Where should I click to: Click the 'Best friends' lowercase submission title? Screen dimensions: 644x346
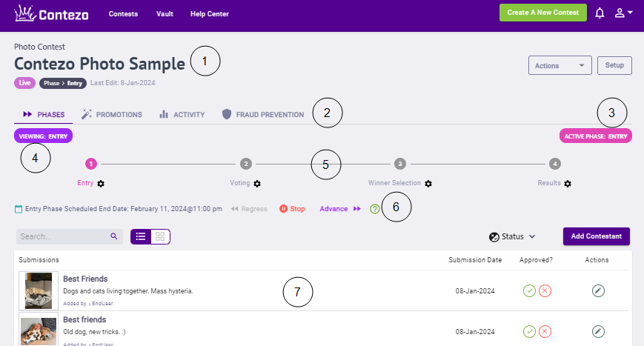click(84, 320)
